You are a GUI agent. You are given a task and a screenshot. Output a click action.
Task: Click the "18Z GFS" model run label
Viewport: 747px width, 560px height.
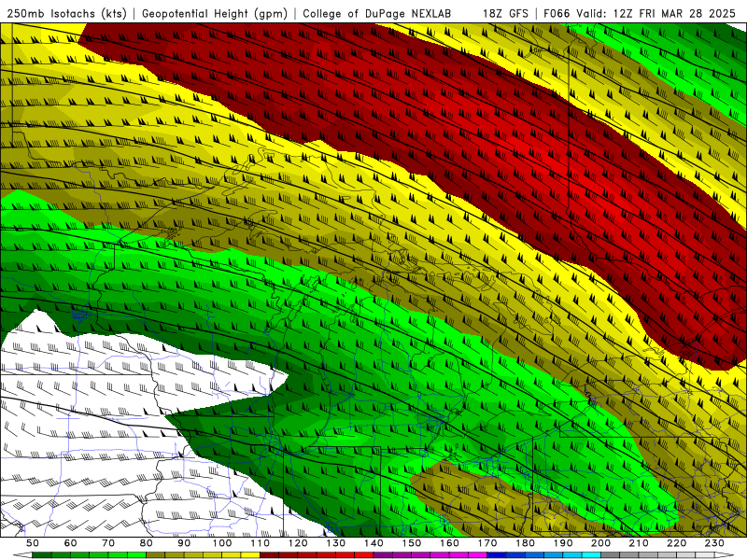[505, 13]
